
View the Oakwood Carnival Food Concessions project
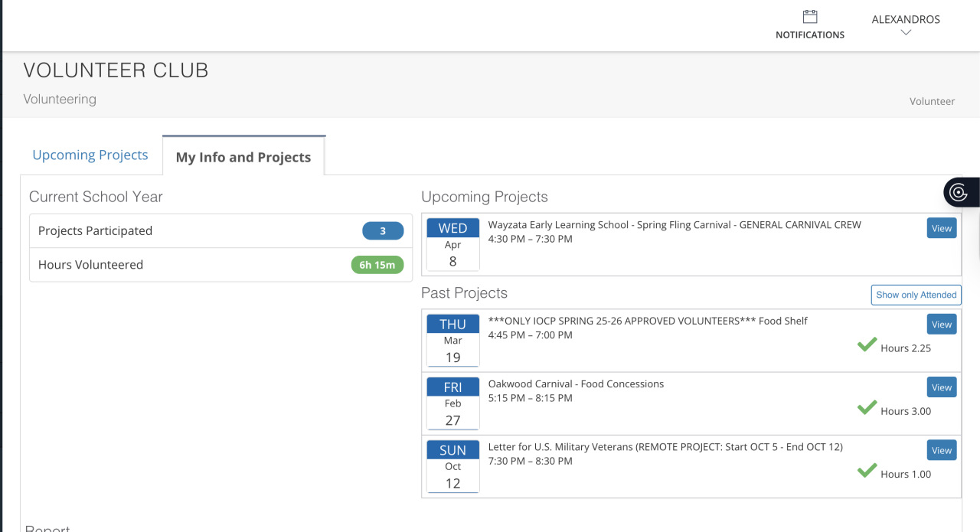pyautogui.click(x=942, y=387)
